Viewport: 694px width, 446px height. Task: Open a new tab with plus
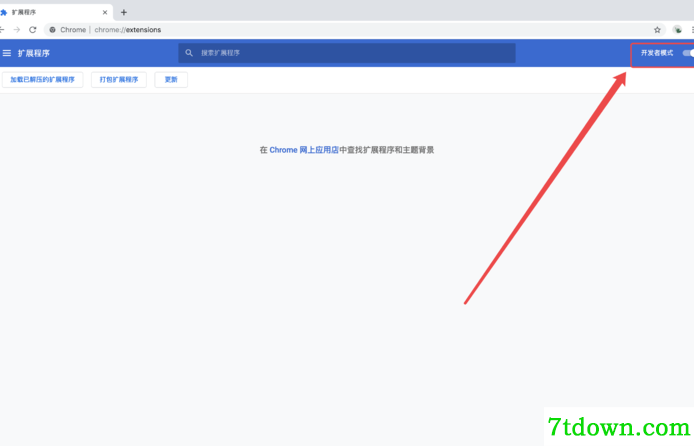point(124,12)
